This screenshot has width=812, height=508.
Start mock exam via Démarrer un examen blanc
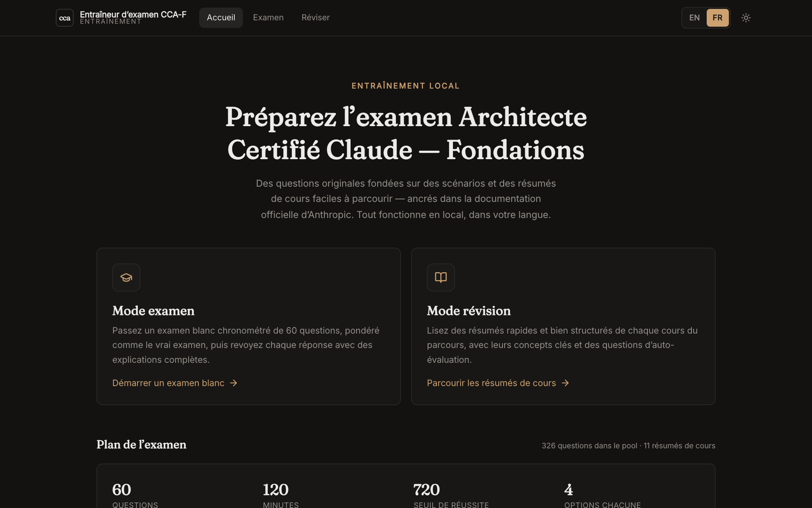click(175, 383)
